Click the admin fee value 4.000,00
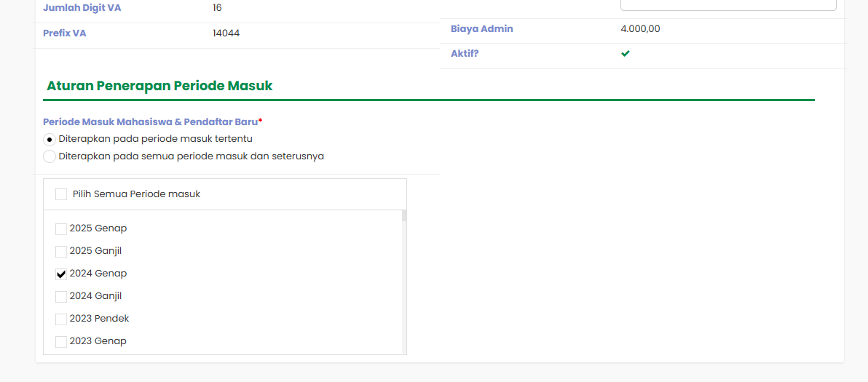Screen dimensions: 868x382 [640, 29]
